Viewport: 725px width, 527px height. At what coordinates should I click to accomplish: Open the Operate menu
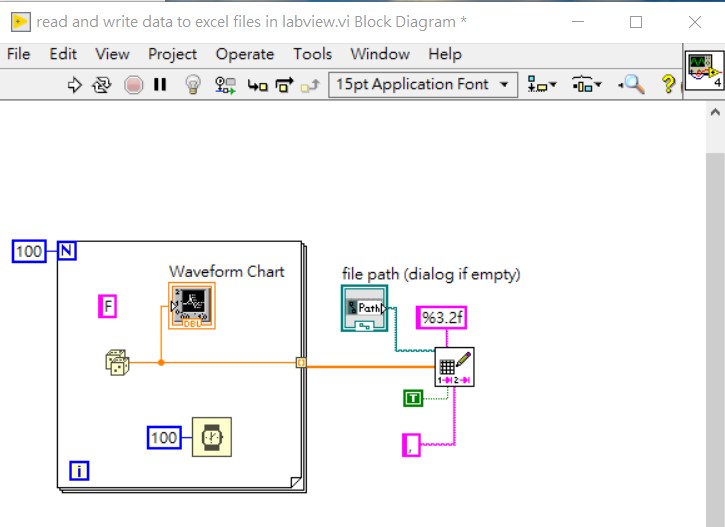(x=244, y=54)
